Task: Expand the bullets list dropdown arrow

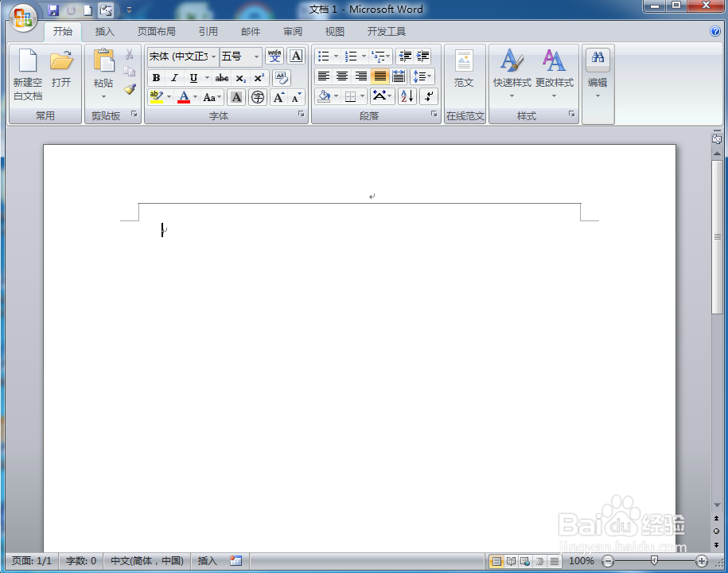Action: [336, 57]
